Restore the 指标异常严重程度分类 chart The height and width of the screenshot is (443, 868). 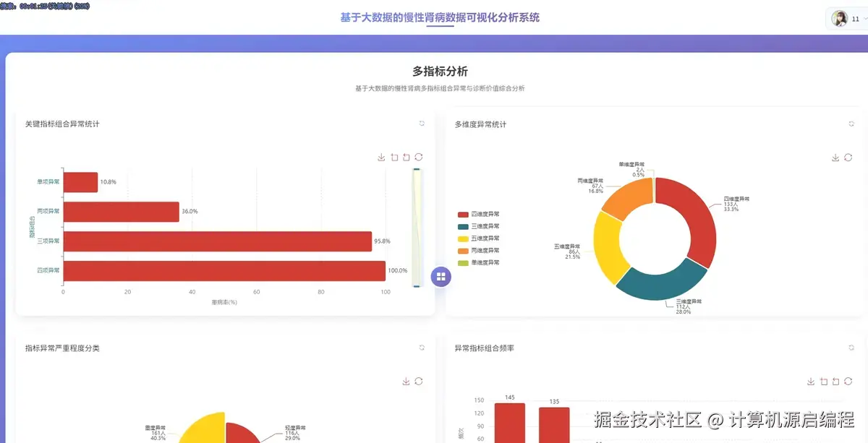(418, 382)
